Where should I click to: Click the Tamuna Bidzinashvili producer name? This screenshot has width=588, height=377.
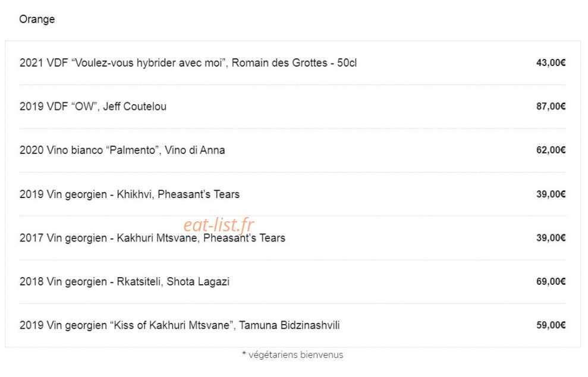[x=289, y=325]
